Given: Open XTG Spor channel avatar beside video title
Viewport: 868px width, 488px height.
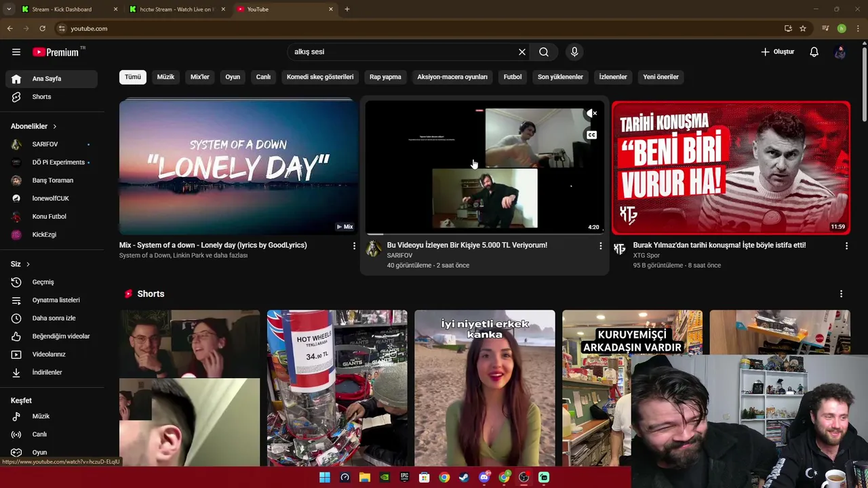Looking at the screenshot, I should coord(619,249).
